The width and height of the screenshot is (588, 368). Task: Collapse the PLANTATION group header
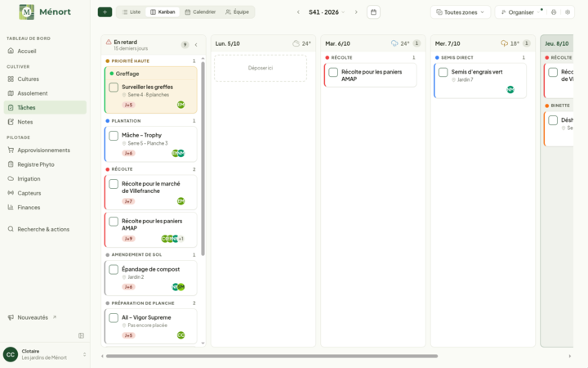point(150,121)
